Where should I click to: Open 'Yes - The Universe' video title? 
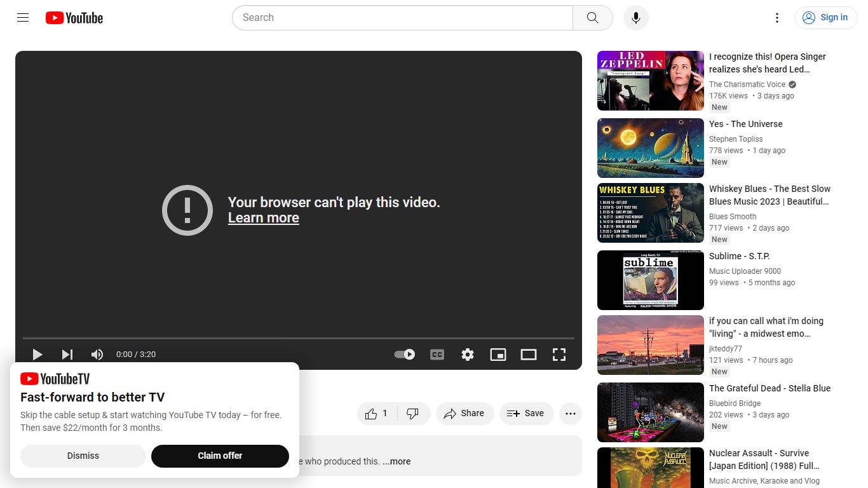point(746,124)
